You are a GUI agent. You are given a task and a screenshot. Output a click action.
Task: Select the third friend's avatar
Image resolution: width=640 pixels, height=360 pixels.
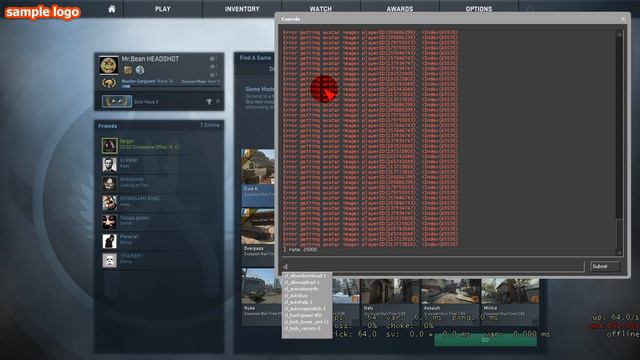coord(109,183)
